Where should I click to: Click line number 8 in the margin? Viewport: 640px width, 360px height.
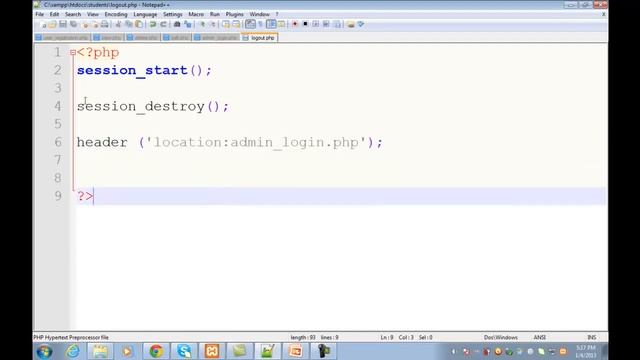[58, 178]
